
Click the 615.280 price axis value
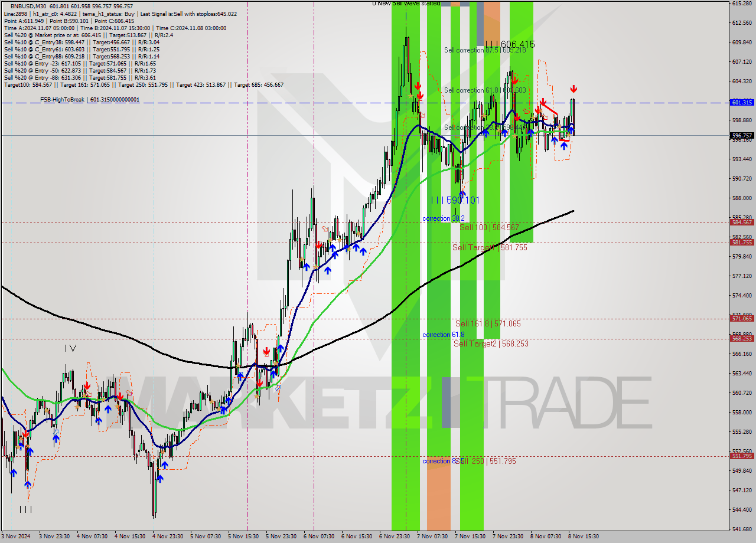741,4
